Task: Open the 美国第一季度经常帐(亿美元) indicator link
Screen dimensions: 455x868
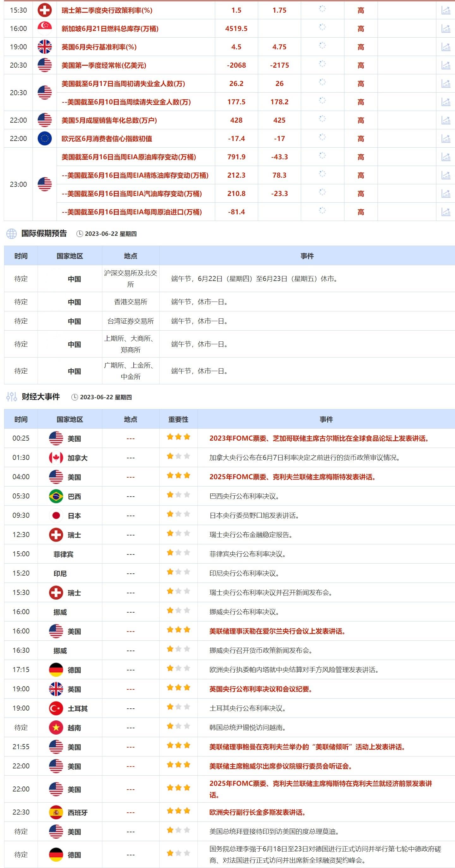Action: (x=104, y=65)
